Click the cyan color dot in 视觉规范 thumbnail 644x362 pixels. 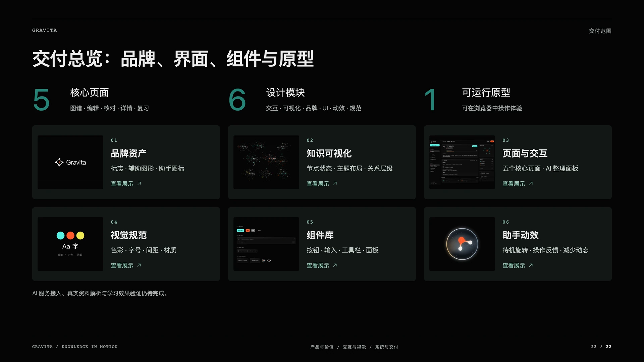61,236
